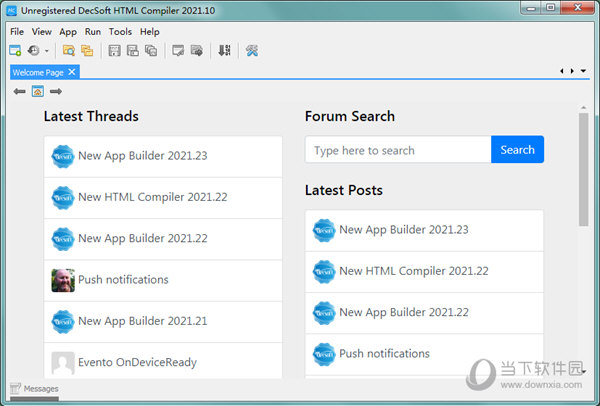The width and height of the screenshot is (600, 406).
Task: Click the scrollbar up arrow
Action: (583, 108)
